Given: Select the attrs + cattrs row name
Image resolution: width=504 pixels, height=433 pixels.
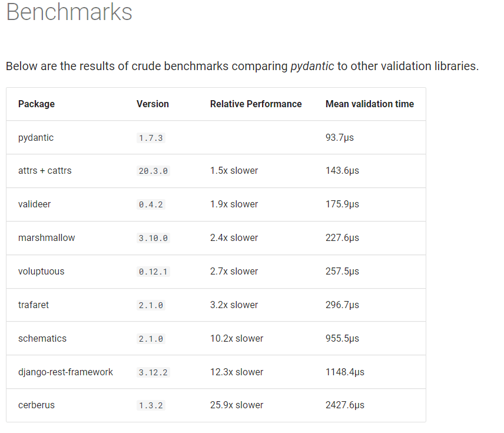Looking at the screenshot, I should pos(45,171).
